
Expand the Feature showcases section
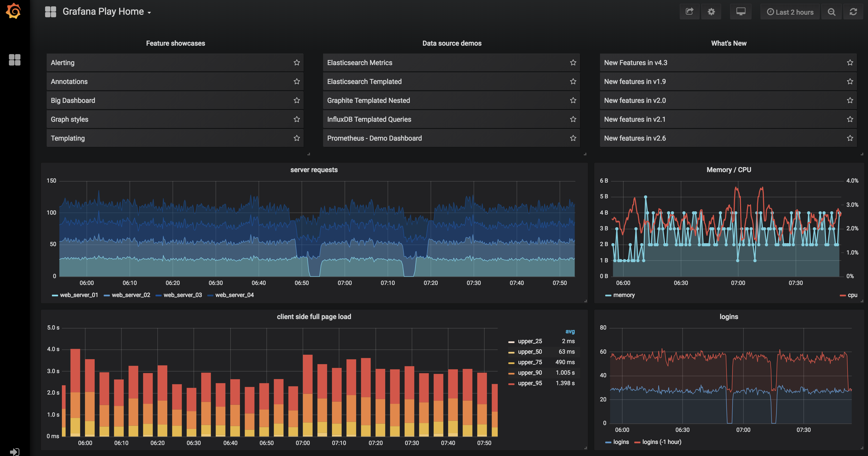[175, 43]
